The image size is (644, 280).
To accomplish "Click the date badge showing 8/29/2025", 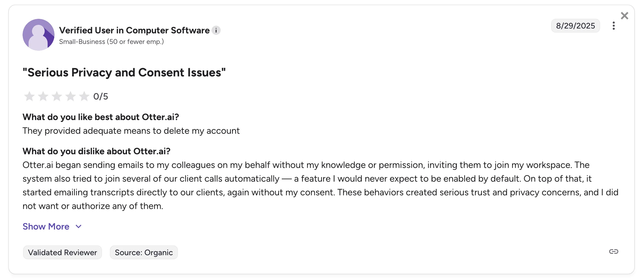I will click(x=575, y=26).
